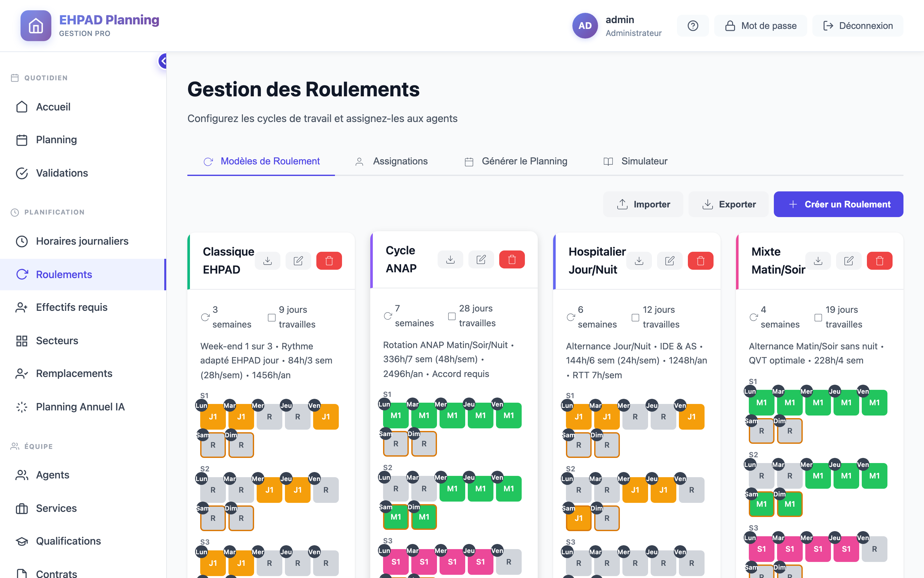Screen dimensions: 924x578
Task: Open Services in the sidebar
Action: coord(83,508)
